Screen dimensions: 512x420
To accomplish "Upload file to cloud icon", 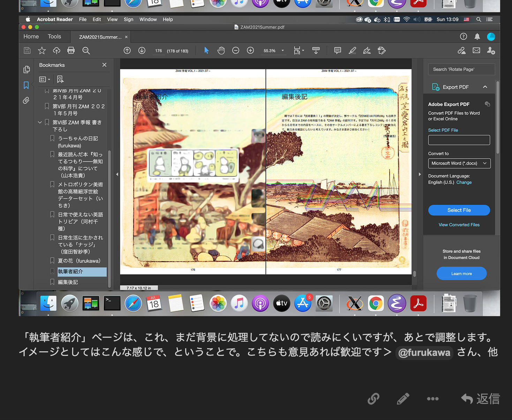I will (x=57, y=51).
